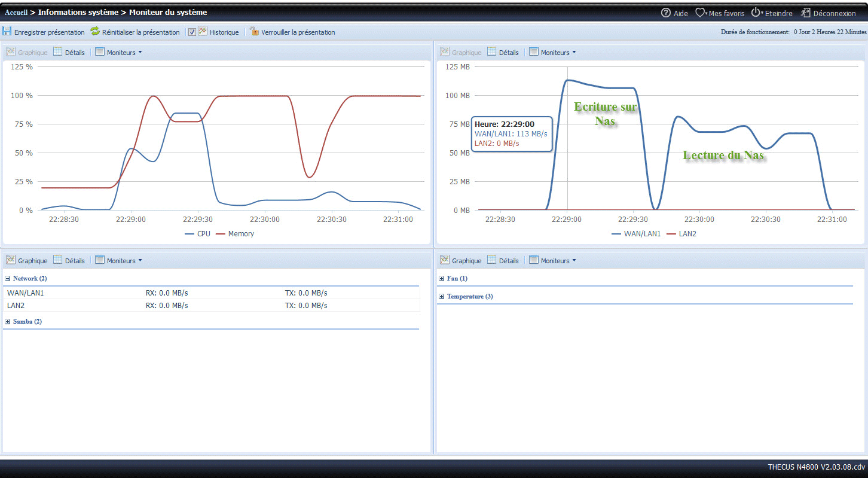
Task: Toggle LAN2 series in chart legend
Action: (681, 234)
